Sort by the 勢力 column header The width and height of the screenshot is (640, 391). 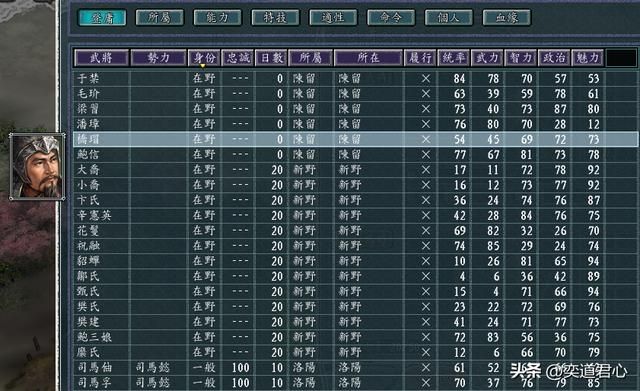coord(158,58)
